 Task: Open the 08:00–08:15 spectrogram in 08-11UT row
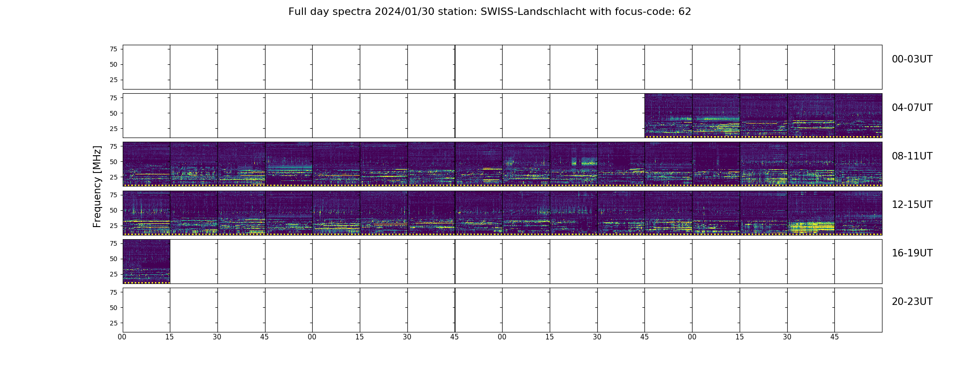tap(147, 164)
